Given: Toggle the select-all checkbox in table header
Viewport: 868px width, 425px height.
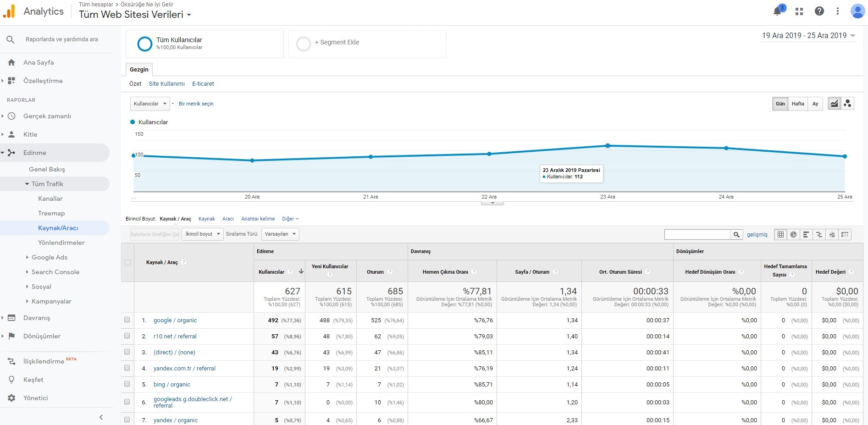Looking at the screenshot, I should tap(127, 262).
